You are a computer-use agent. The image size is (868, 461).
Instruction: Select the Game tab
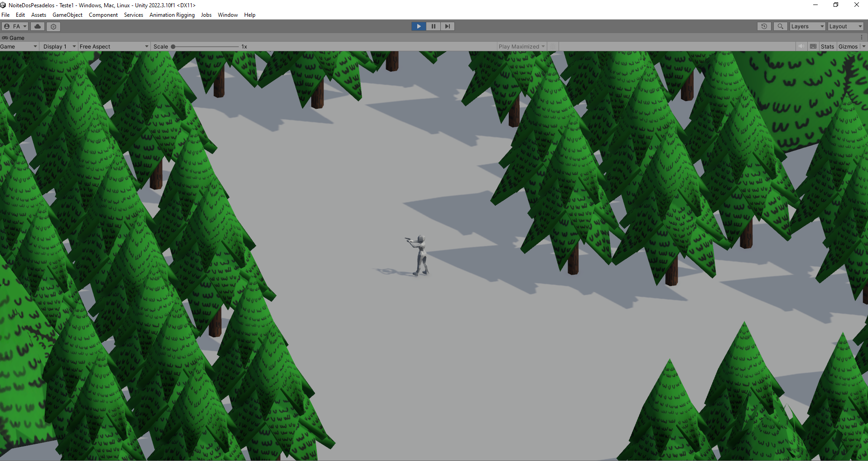(x=14, y=38)
